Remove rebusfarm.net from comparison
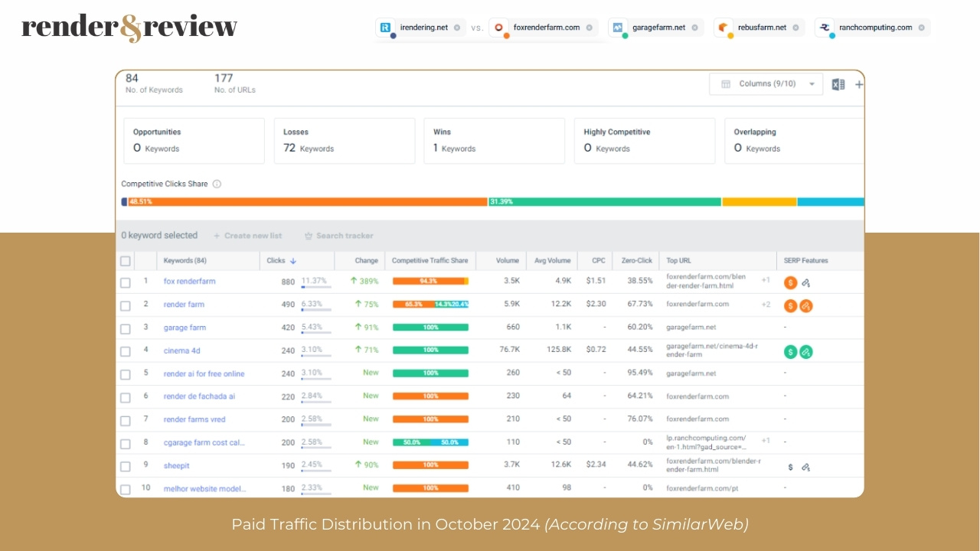Image resolution: width=980 pixels, height=551 pixels. coord(795,28)
